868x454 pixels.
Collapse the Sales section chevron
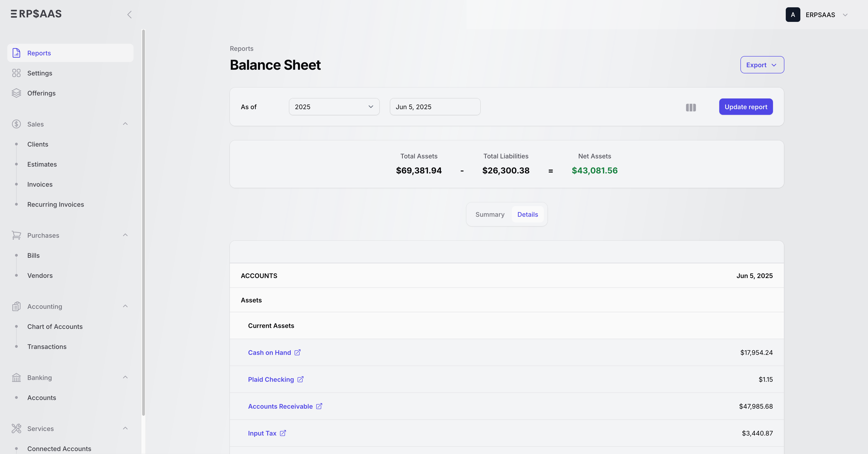click(x=125, y=124)
